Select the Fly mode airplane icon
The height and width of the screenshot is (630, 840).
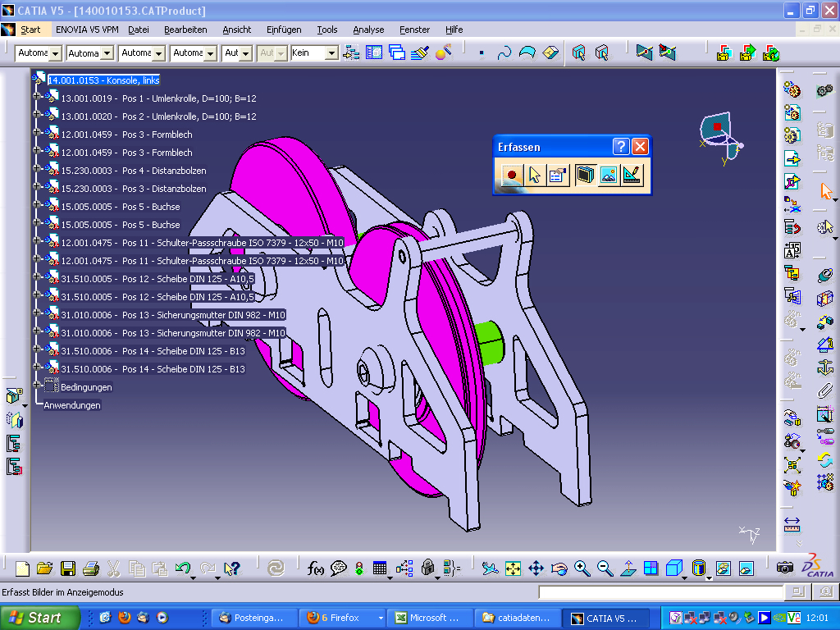click(x=490, y=568)
